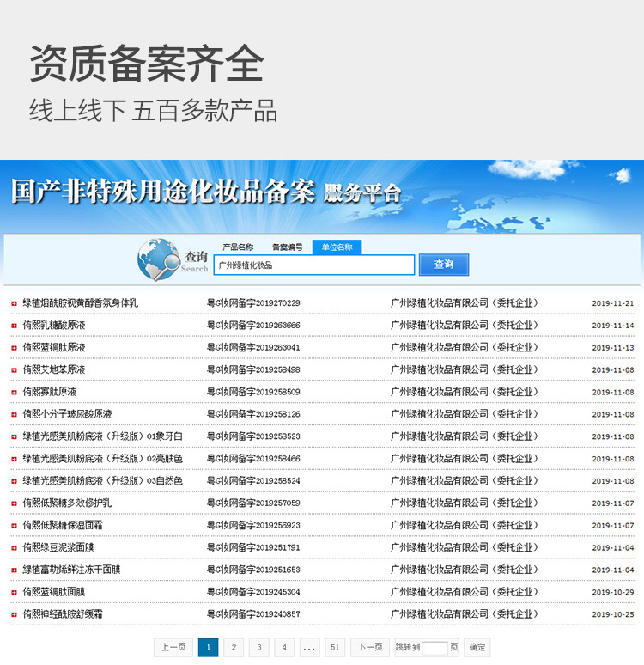Screen dimensions: 644x665
Task: Click red bullet icon beside 侑熙神经酰胺舒缓霜
Action: (14, 614)
